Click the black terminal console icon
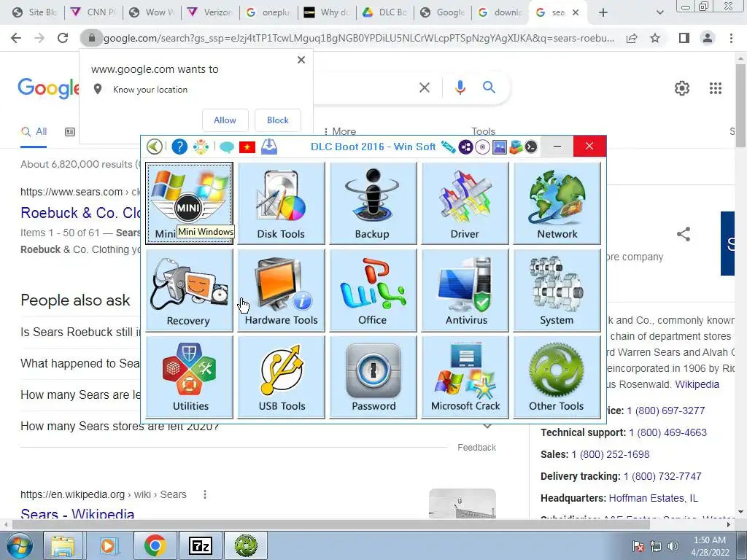Image resolution: width=747 pixels, height=560 pixels. [531, 147]
